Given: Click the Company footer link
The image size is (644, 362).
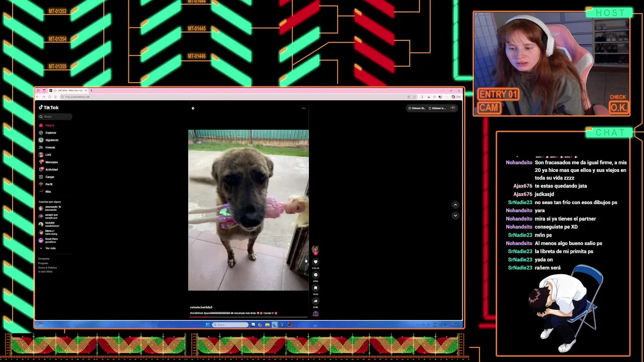Looking at the screenshot, I should [44, 258].
